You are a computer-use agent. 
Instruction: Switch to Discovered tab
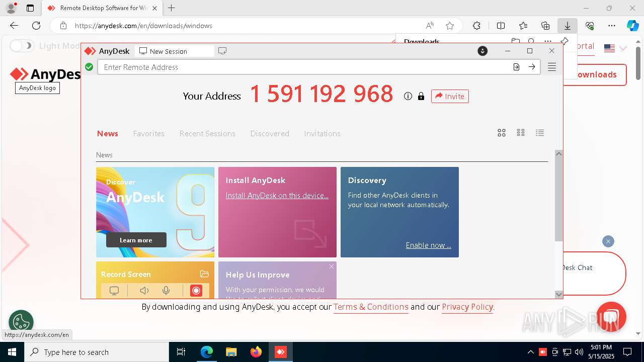click(270, 133)
